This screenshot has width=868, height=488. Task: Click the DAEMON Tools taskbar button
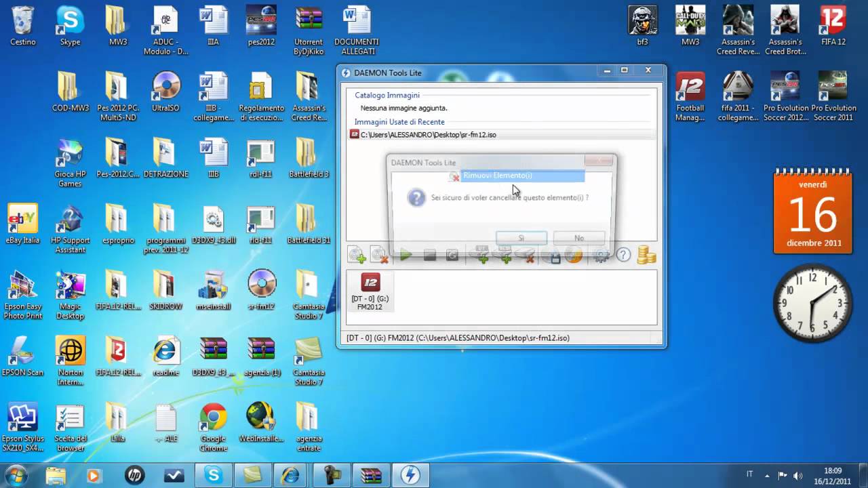410,476
